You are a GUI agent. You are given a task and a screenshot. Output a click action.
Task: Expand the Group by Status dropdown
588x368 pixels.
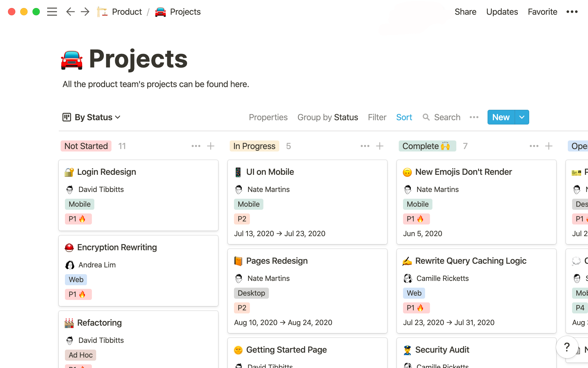click(x=328, y=117)
